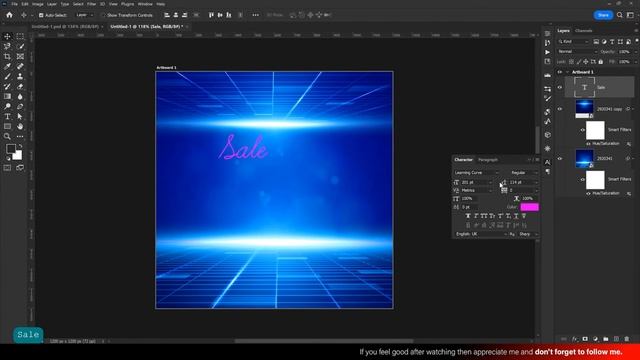Select the Sale layer thumbnail
The height and width of the screenshot is (360, 640).
[584, 87]
